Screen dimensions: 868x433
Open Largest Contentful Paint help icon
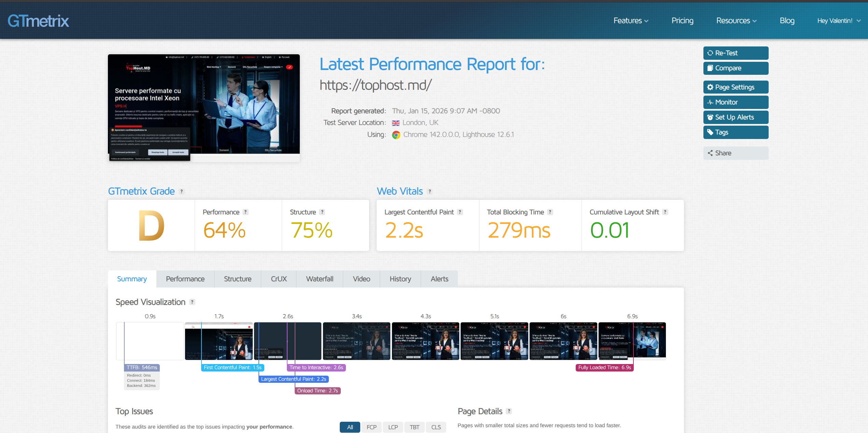click(x=460, y=212)
